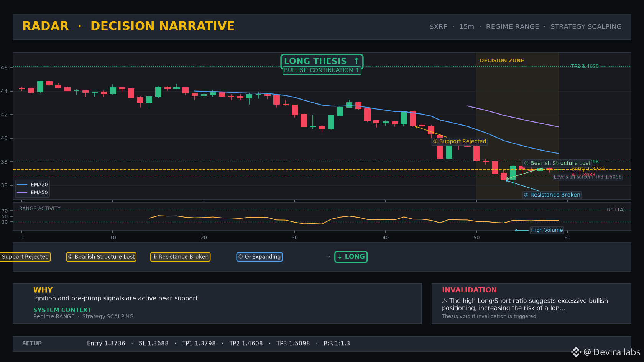
Task: Select the Ignition and pre-pump signals sentence
Action: pyautogui.click(x=117, y=298)
